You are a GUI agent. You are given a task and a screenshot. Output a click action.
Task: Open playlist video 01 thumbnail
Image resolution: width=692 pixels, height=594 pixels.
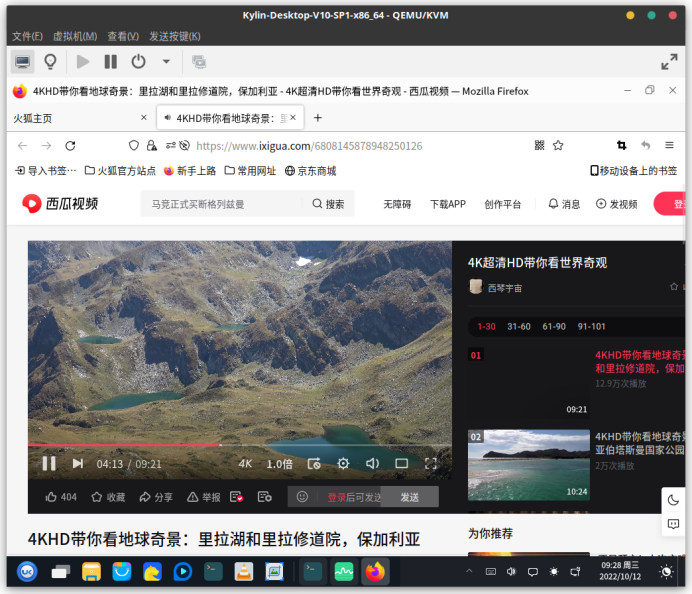coord(529,383)
